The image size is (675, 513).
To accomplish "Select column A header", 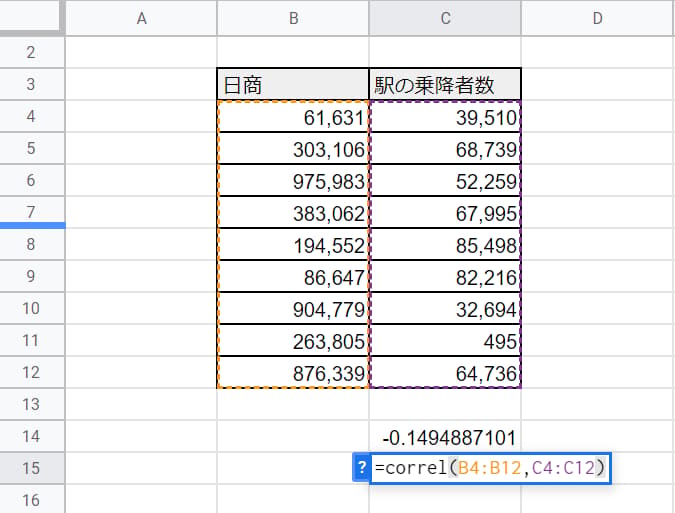I will tap(142, 18).
